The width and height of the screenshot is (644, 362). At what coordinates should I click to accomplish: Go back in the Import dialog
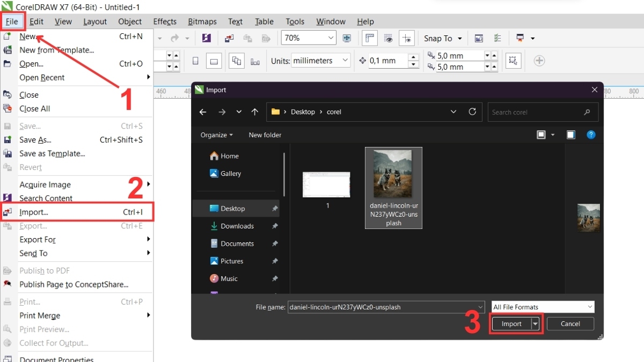point(202,112)
